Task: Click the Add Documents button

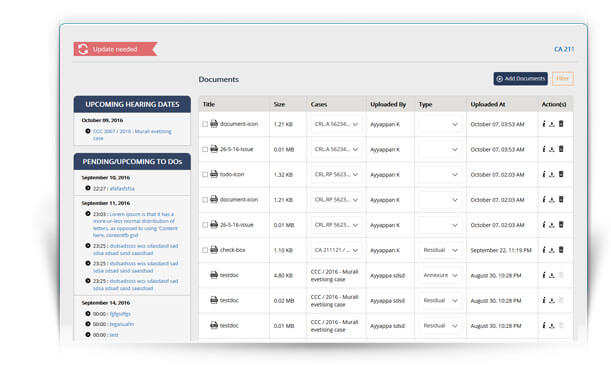Action: pyautogui.click(x=521, y=79)
